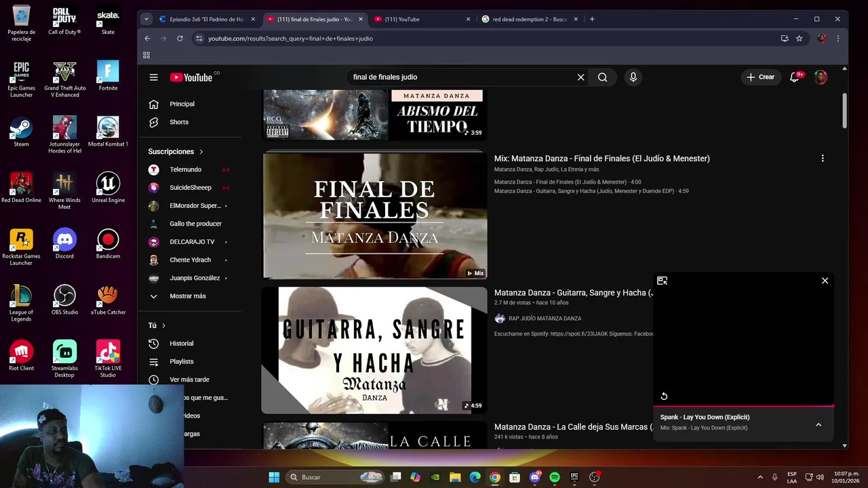
Task: Click the Crear button
Action: (760, 77)
